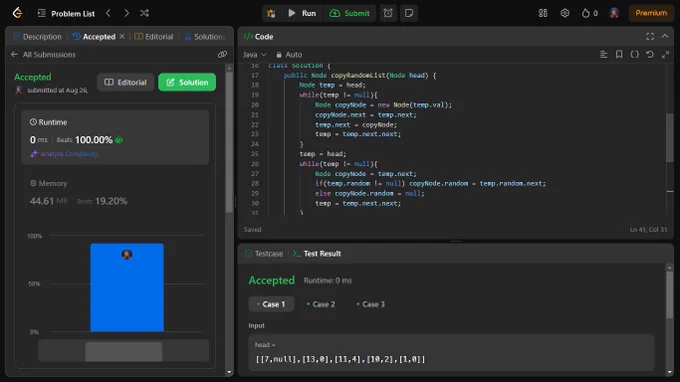This screenshot has width=680, height=382.
Task: Click left panel scroll down arrow
Action: pos(229,372)
